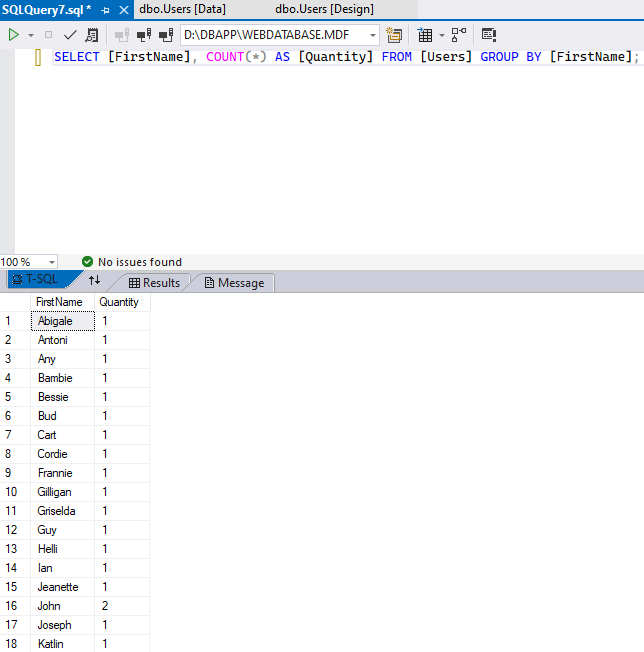Expand the Results As dropdown arrow
Viewport: 644px width, 652px height.
(x=442, y=35)
